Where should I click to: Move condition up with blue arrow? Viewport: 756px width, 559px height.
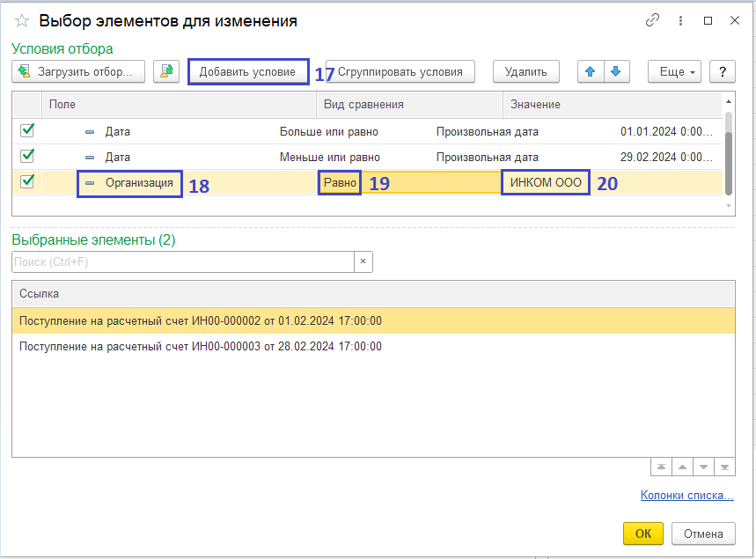590,71
